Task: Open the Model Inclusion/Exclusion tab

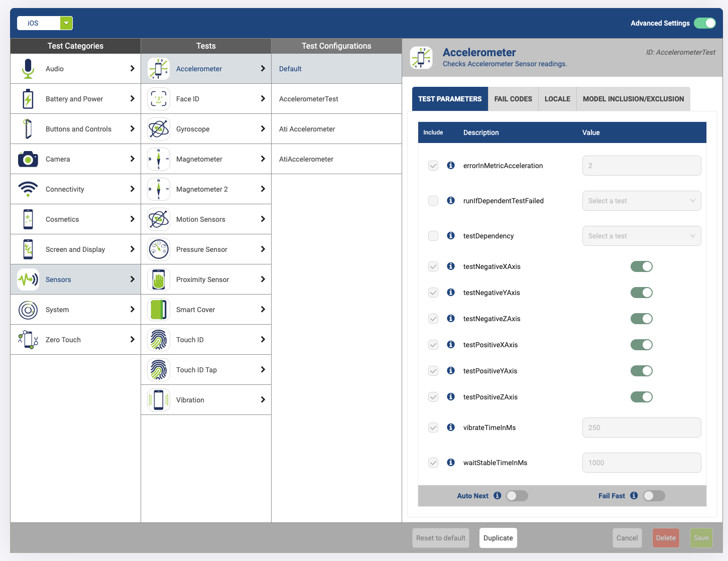Action: click(634, 99)
